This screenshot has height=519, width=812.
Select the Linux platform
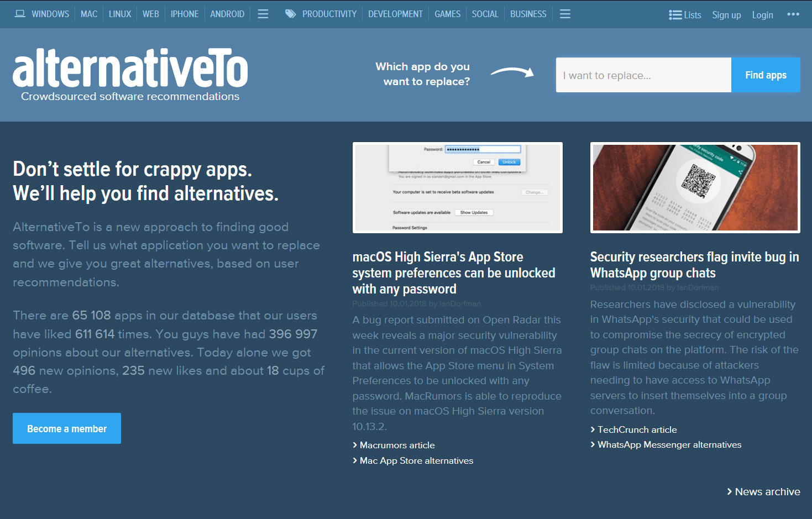coord(120,14)
